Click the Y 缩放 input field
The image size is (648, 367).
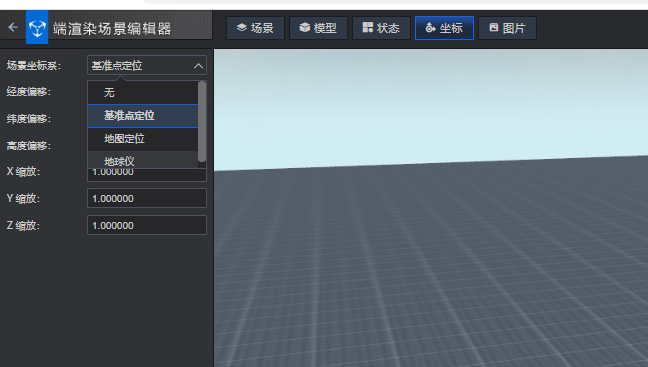pyautogui.click(x=147, y=198)
